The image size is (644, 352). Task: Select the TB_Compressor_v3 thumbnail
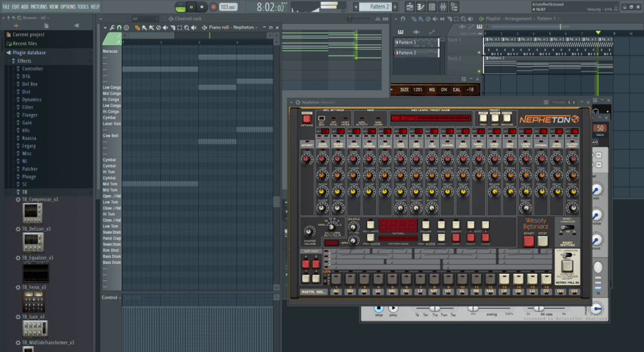pyautogui.click(x=32, y=213)
